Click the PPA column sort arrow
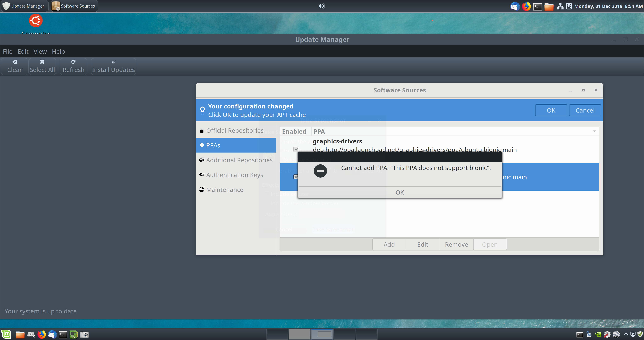This screenshot has width=644, height=340. [594, 131]
